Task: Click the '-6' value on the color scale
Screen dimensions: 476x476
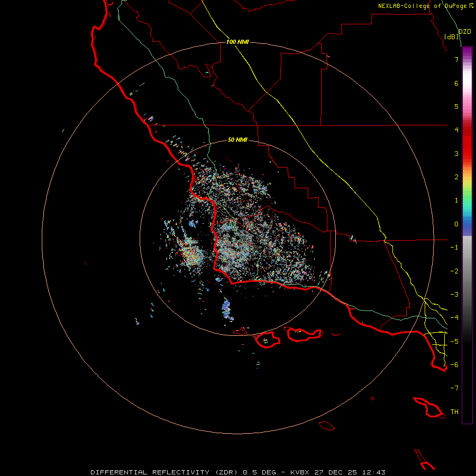Action: pyautogui.click(x=454, y=365)
